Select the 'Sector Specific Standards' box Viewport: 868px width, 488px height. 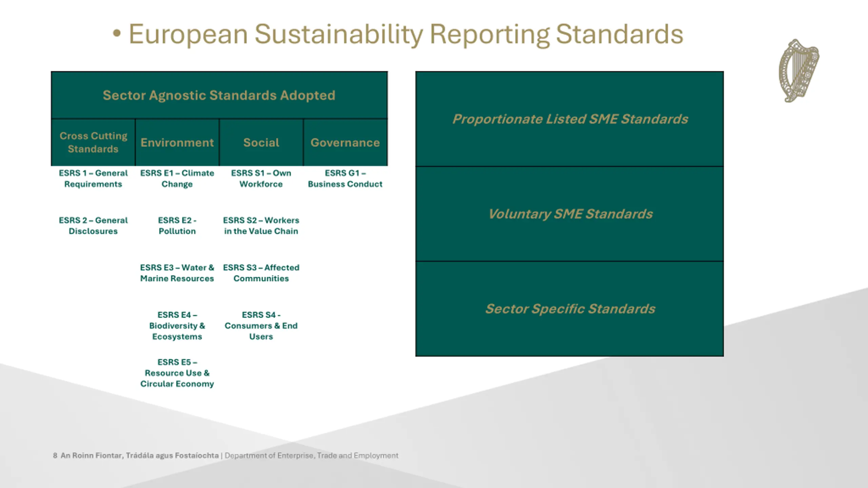pyautogui.click(x=570, y=309)
